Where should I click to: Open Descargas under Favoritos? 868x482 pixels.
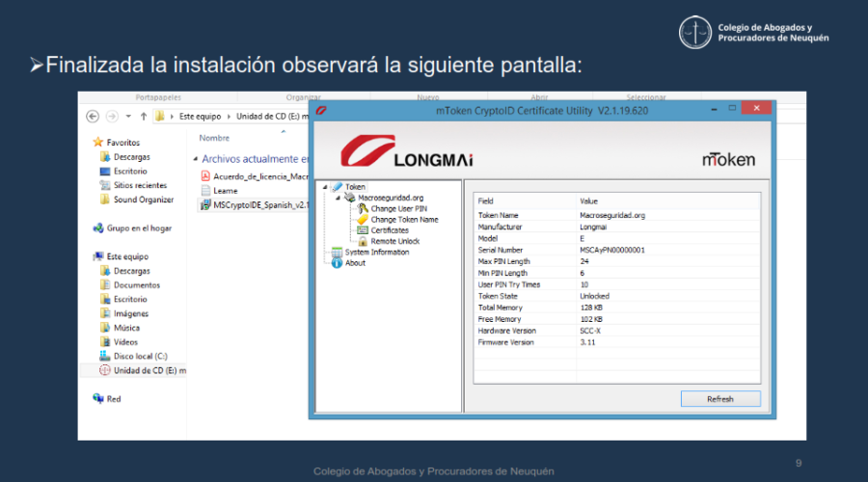click(x=132, y=157)
